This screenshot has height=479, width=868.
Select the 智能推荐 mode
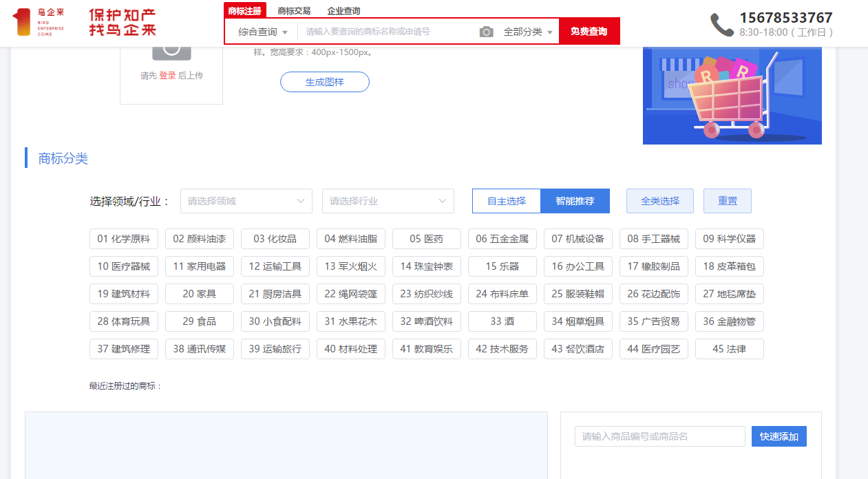(575, 201)
